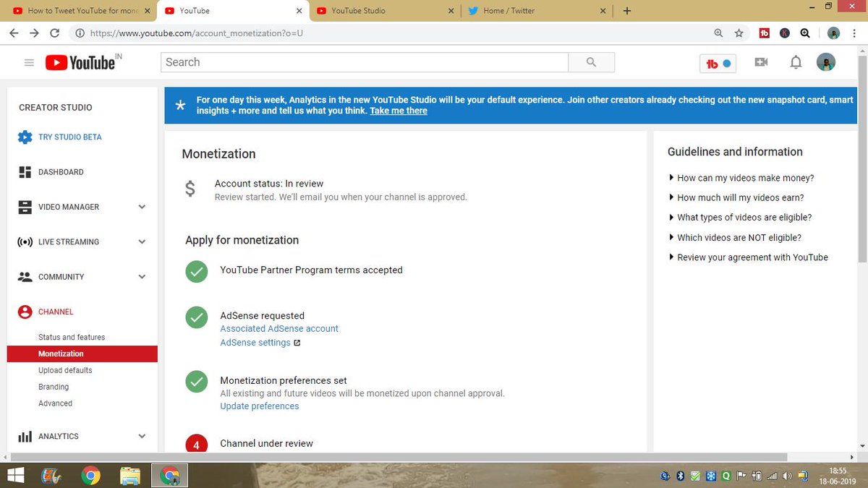Viewport: 868px width, 488px height.
Task: Open File Explorer on the taskbar
Action: (x=129, y=476)
